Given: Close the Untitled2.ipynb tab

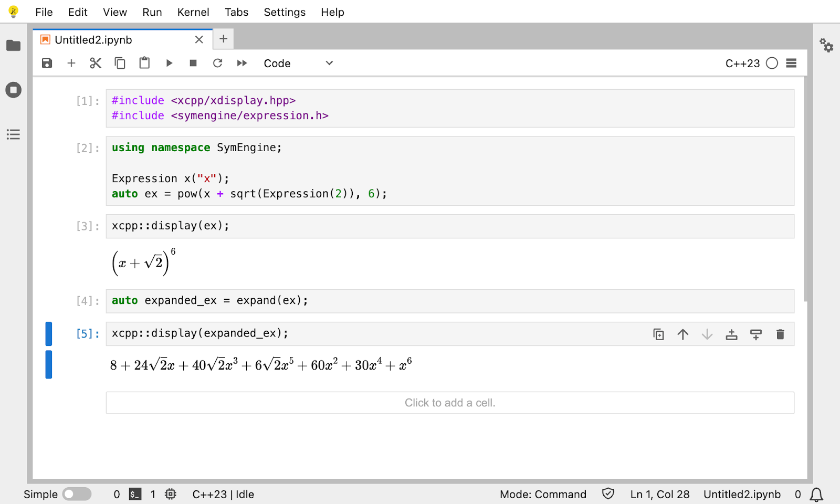Looking at the screenshot, I should point(199,40).
